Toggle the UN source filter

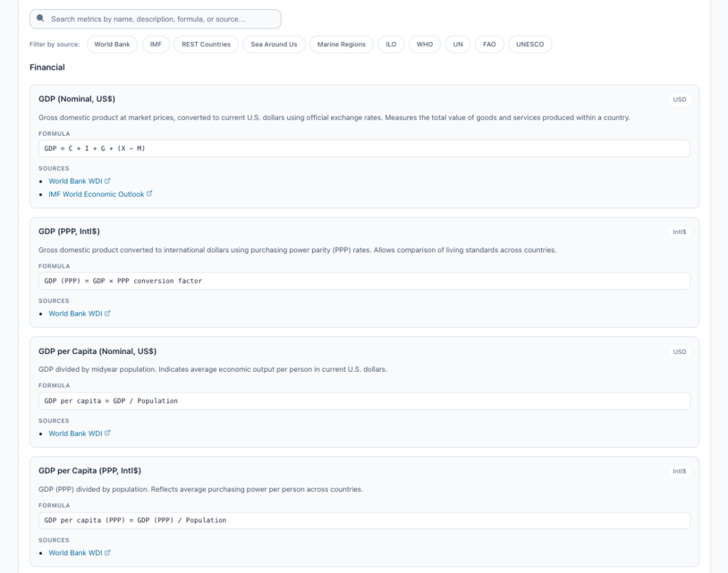coord(458,44)
